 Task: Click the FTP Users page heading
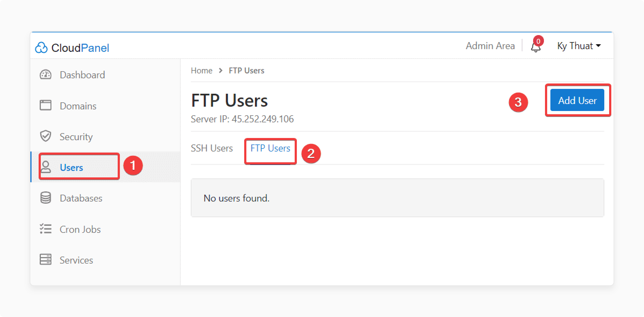(x=229, y=100)
